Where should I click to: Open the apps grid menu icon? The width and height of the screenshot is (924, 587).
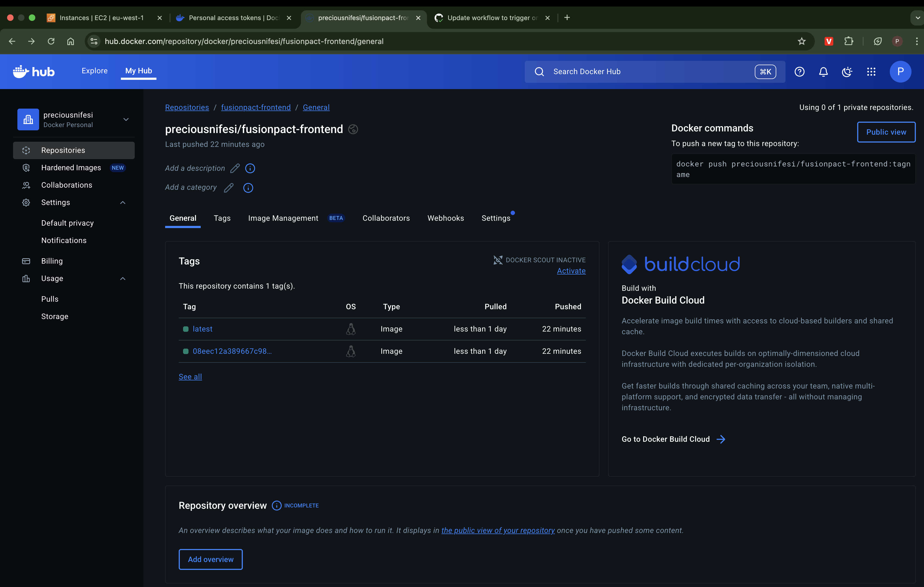[x=871, y=72]
